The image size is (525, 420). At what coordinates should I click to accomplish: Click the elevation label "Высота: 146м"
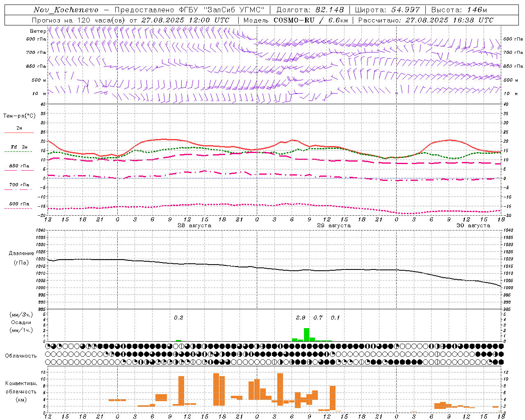pyautogui.click(x=459, y=10)
